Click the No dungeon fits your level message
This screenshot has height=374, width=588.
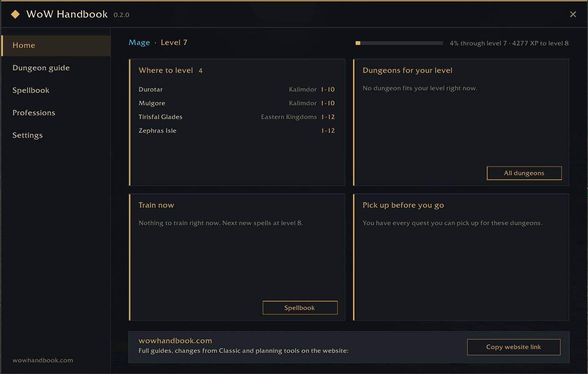coord(420,88)
